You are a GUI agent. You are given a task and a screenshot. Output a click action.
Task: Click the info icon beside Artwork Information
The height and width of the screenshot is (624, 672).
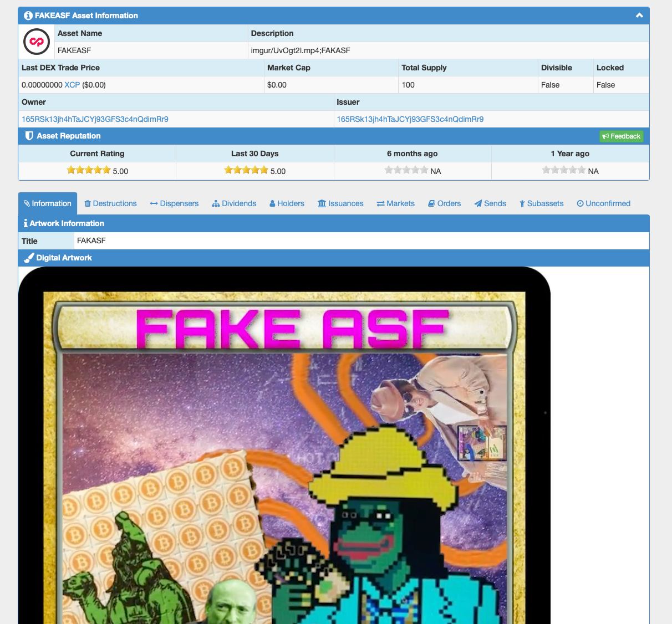tap(26, 223)
